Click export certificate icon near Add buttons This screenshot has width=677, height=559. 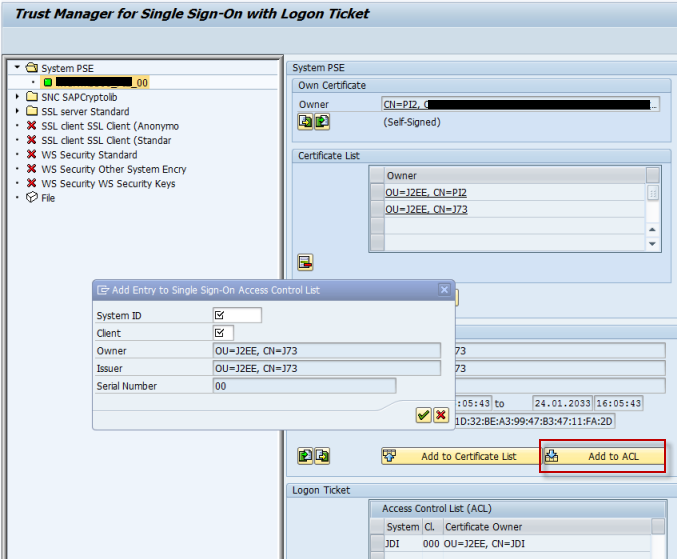[322, 456]
